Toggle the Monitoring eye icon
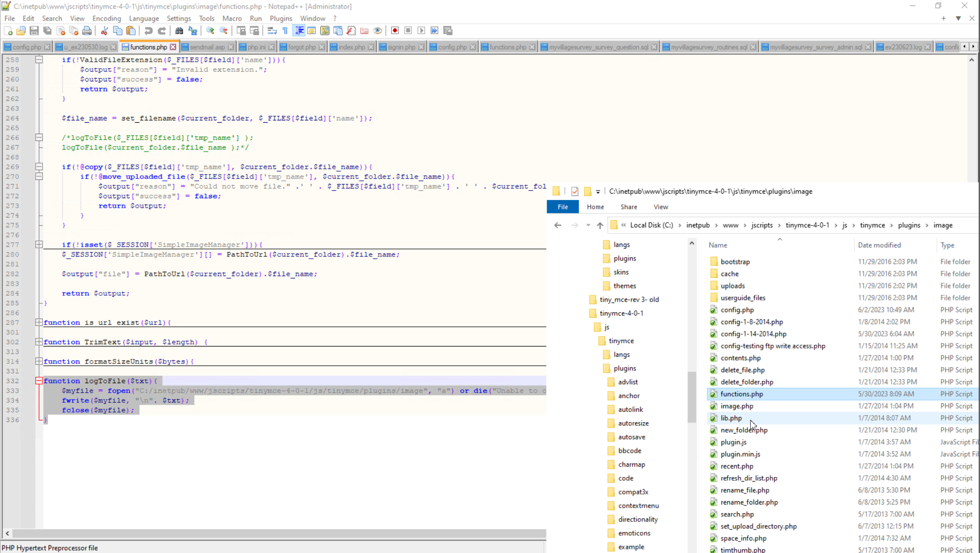Viewport: 980px width, 553px height. tap(378, 31)
